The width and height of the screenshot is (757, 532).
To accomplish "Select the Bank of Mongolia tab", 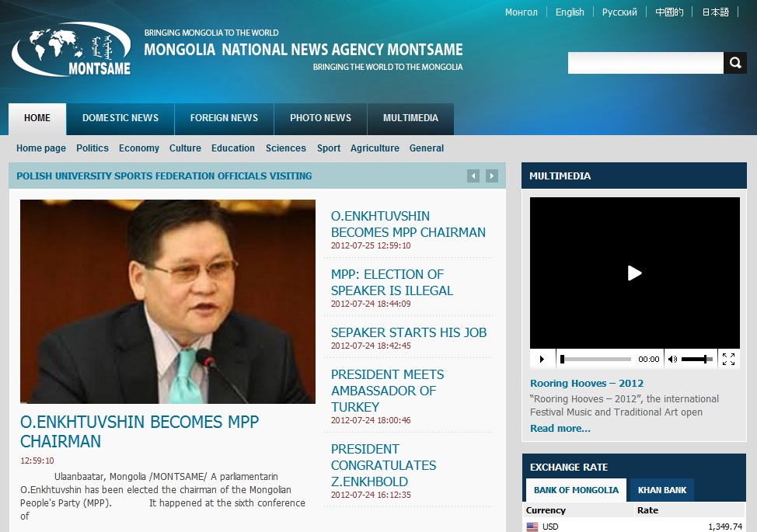I will click(x=576, y=490).
